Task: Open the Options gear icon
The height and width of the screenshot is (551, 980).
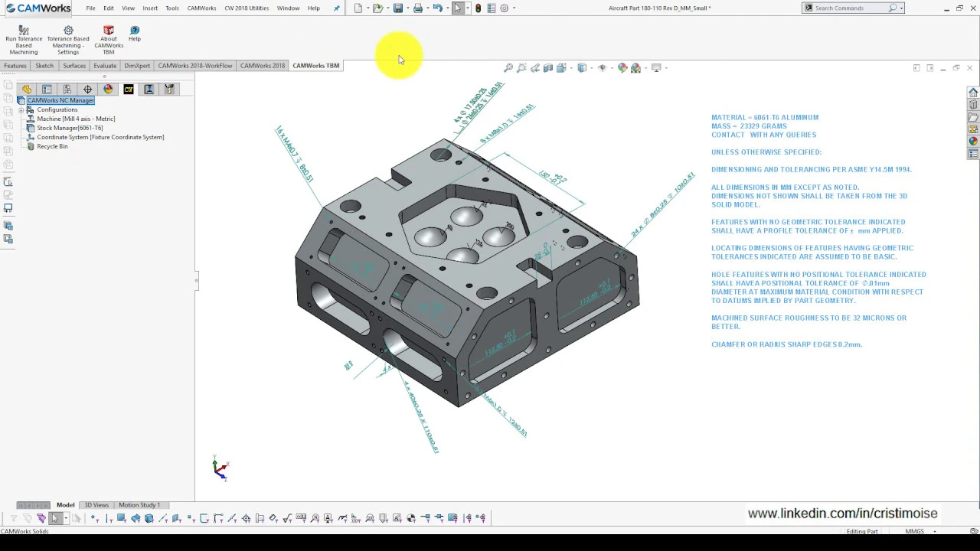Action: pos(504,8)
